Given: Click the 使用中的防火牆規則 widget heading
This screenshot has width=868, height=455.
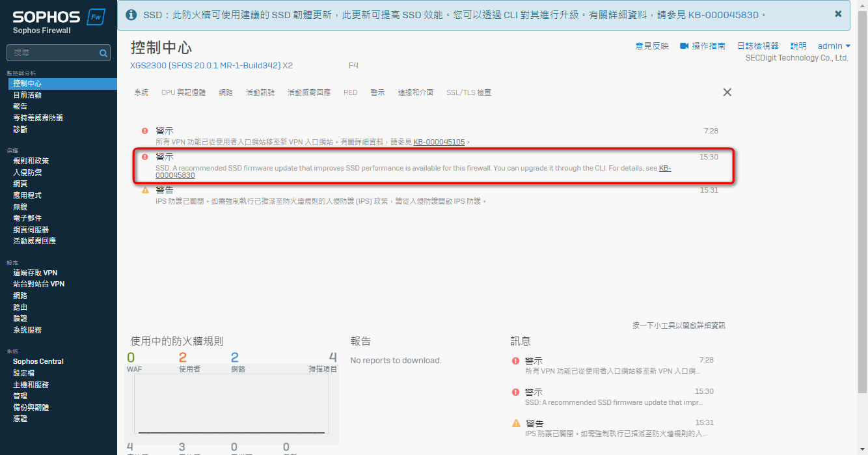Looking at the screenshot, I should [x=177, y=341].
